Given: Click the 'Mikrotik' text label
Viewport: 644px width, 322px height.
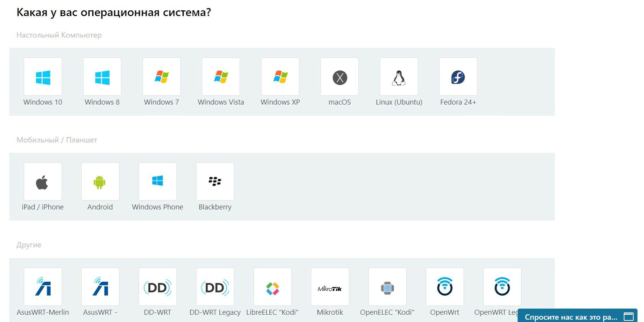Looking at the screenshot, I should click(330, 312).
